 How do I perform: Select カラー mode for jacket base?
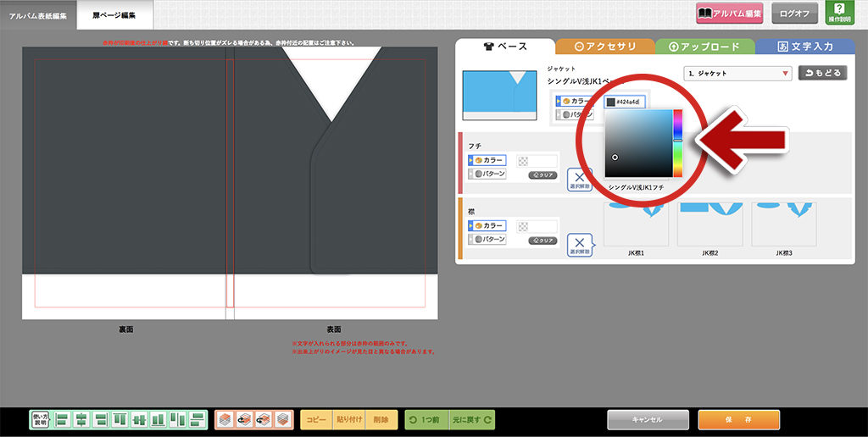574,102
